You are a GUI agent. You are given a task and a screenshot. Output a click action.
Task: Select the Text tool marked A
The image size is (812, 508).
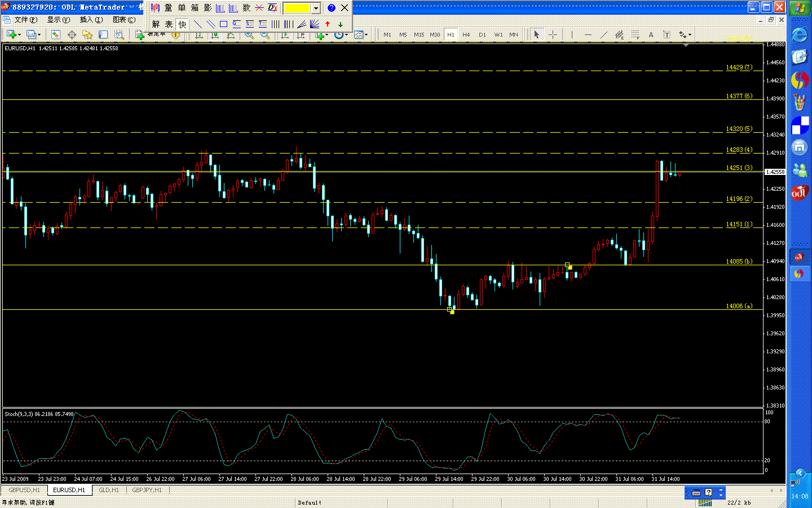(x=651, y=34)
